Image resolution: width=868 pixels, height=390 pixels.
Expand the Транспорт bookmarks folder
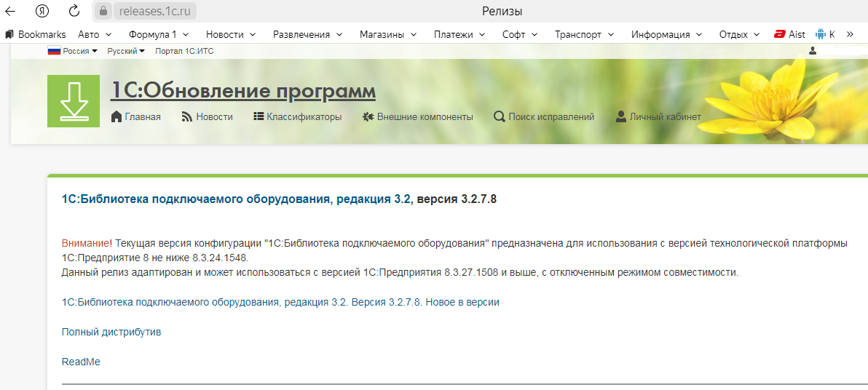(x=585, y=34)
